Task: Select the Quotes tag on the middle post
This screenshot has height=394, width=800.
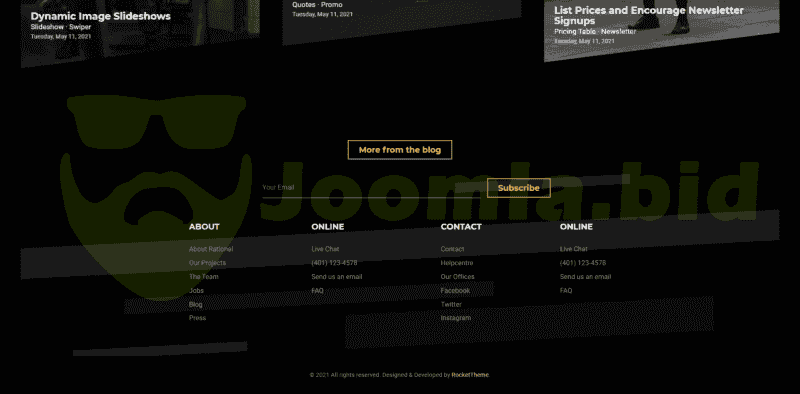Action: pyautogui.click(x=304, y=5)
